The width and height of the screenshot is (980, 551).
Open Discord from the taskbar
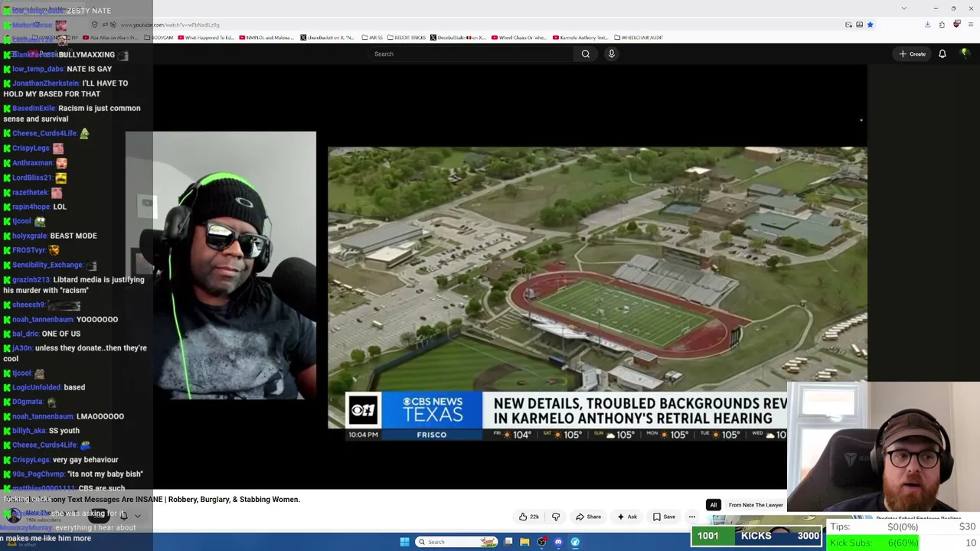click(x=558, y=542)
